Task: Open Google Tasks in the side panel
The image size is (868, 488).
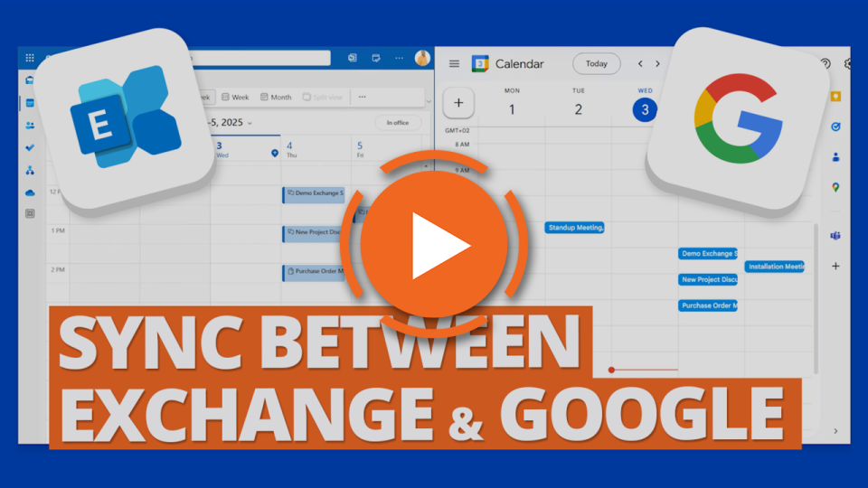Action: [835, 127]
